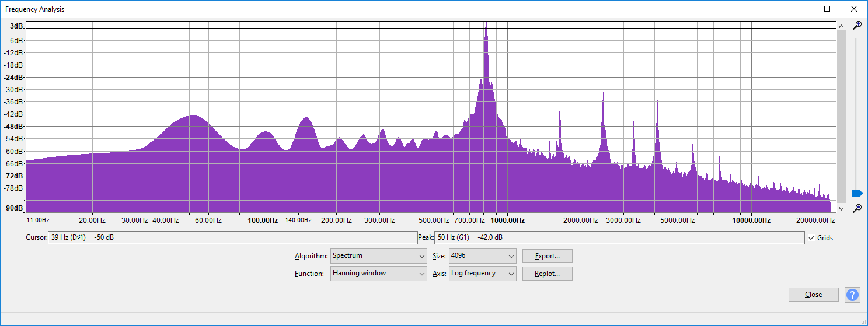Click the 1000.00Hz axis label

point(508,220)
